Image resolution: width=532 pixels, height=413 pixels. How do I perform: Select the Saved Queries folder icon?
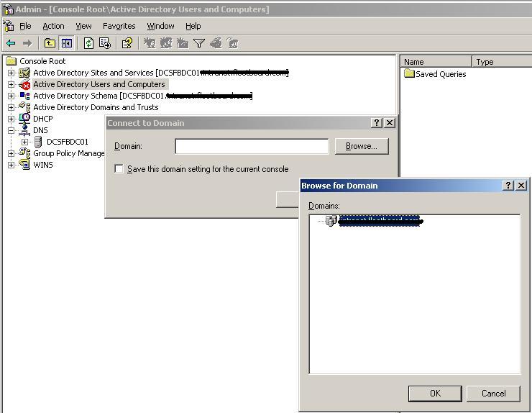(x=409, y=73)
